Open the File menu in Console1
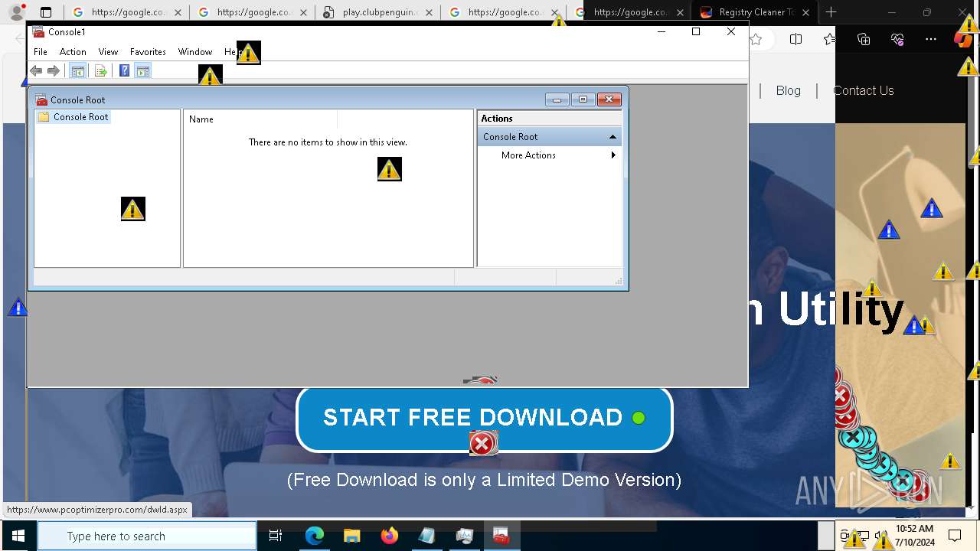The width and height of the screenshot is (980, 551). pyautogui.click(x=41, y=52)
